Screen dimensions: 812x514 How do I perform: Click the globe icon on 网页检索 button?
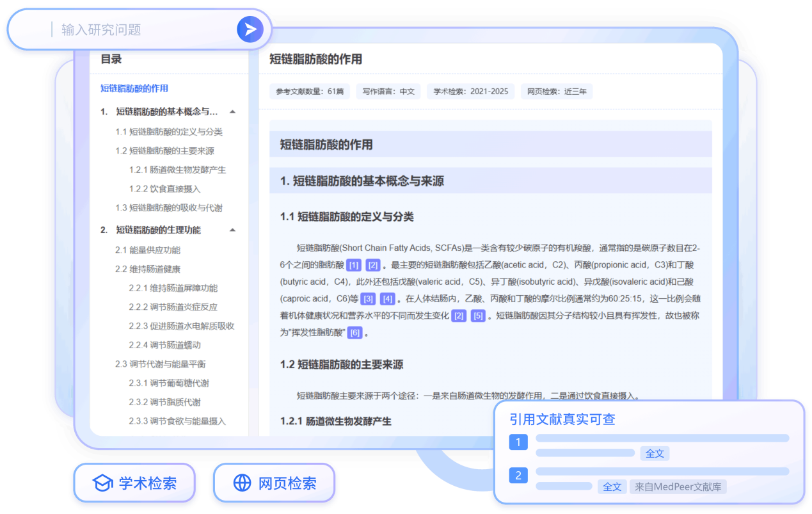pyautogui.click(x=242, y=483)
